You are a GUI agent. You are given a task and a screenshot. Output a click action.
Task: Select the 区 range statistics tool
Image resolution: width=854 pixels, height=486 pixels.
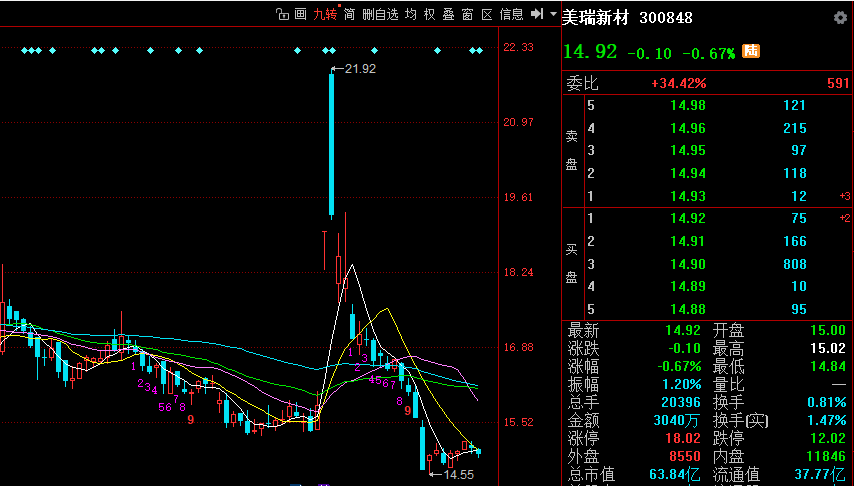pos(487,14)
